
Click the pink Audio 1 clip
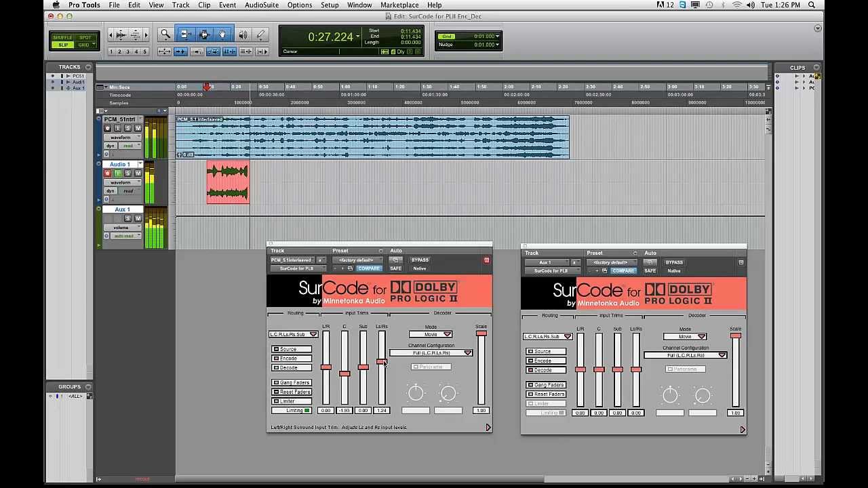(x=228, y=182)
